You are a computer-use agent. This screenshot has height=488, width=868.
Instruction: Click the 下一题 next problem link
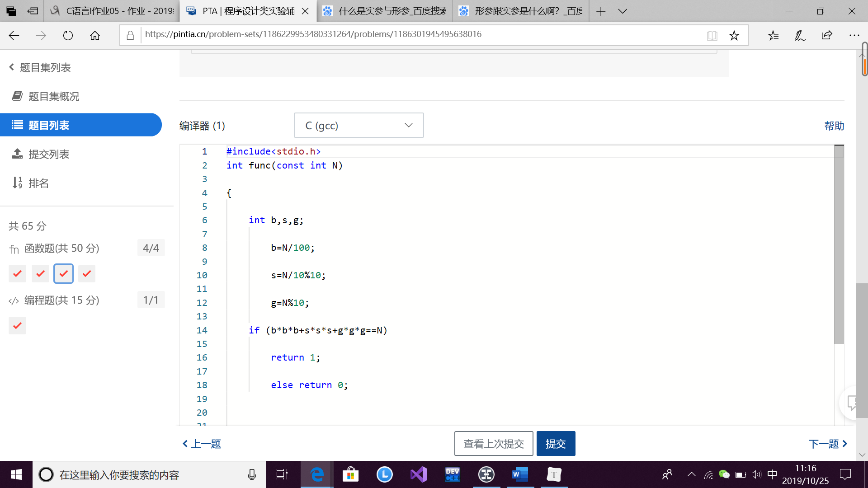pyautogui.click(x=828, y=444)
